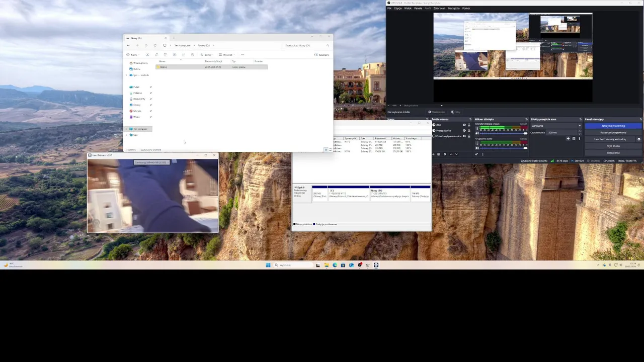
Task: Click the Explorer search field
Action: 306,45
